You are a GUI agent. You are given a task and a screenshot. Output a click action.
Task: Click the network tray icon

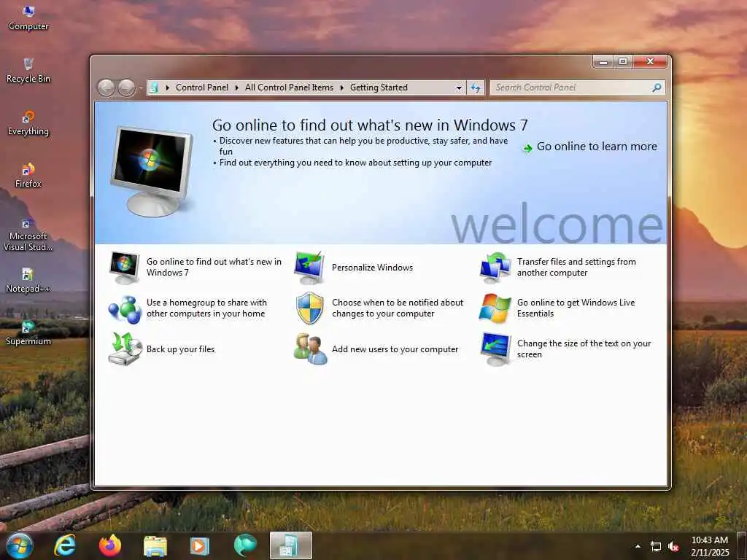pos(656,546)
